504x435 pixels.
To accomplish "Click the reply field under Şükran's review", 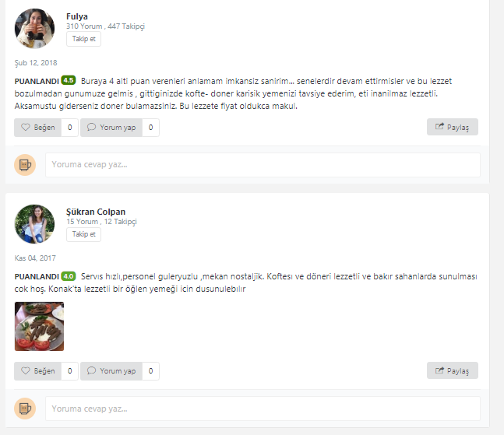I will [x=263, y=409].
